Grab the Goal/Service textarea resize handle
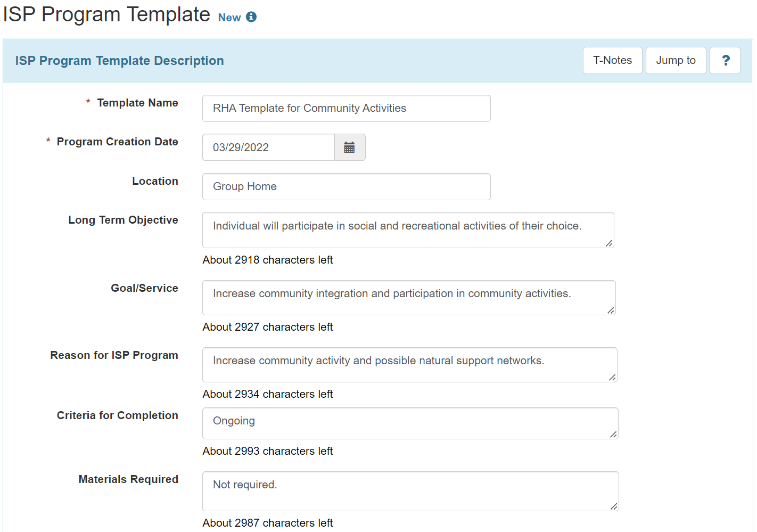 pyautogui.click(x=611, y=310)
